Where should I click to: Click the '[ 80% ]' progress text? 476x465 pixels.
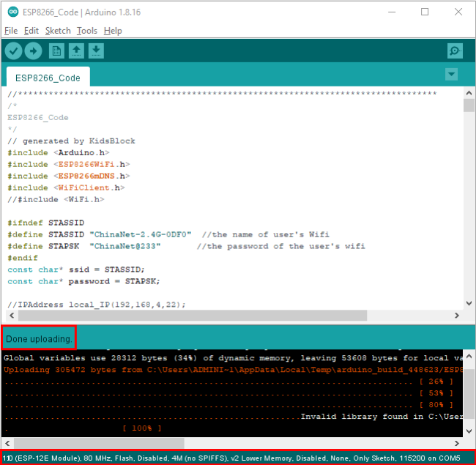click(x=436, y=405)
